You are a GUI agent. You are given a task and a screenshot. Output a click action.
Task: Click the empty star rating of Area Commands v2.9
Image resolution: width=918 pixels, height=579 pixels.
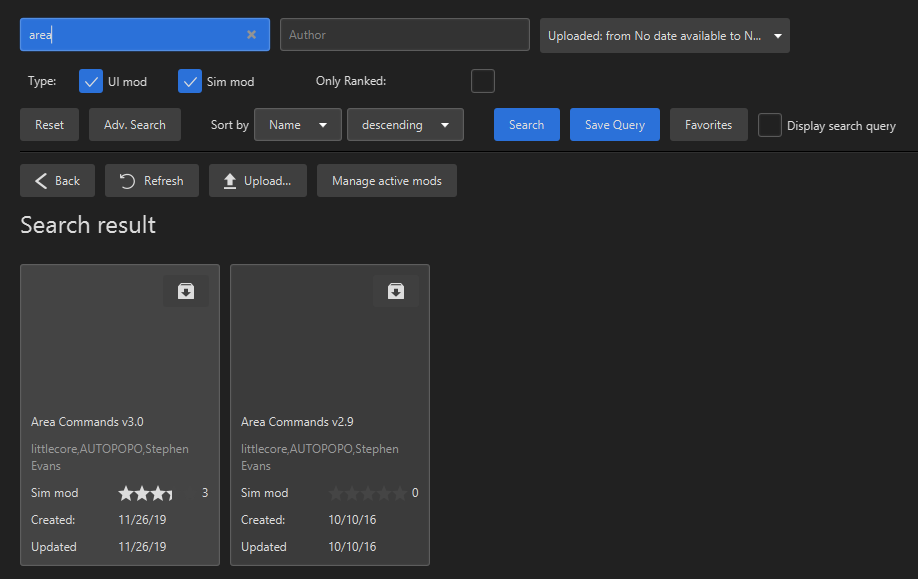pyautogui.click(x=368, y=494)
